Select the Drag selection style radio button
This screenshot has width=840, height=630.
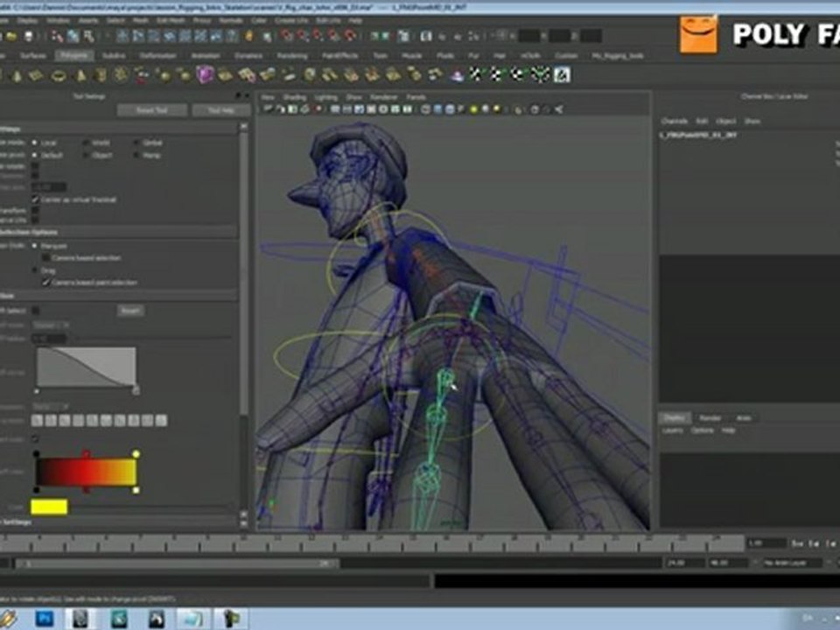pyautogui.click(x=35, y=270)
